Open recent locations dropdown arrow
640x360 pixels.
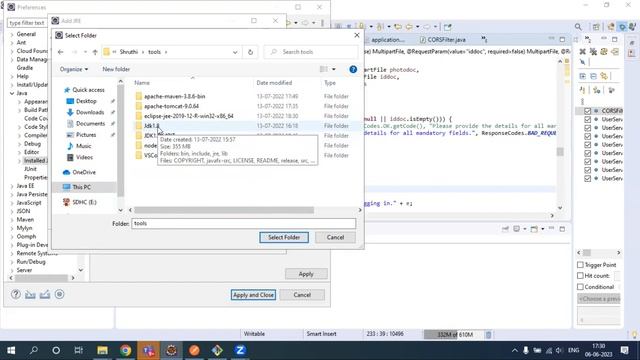pyautogui.click(x=85, y=52)
